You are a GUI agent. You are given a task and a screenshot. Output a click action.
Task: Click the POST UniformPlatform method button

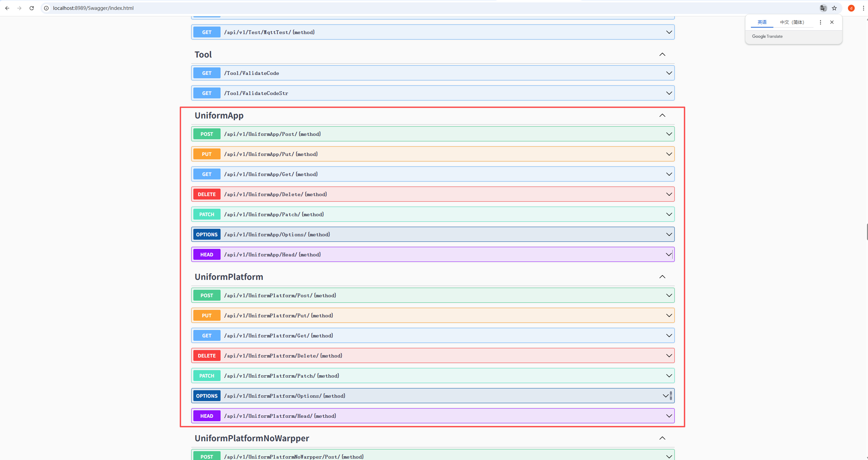coord(207,296)
